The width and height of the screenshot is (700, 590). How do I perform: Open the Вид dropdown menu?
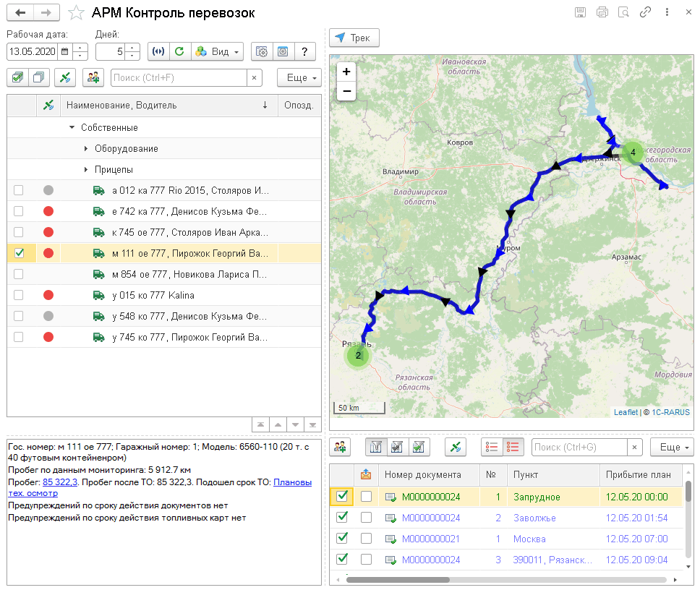click(218, 52)
